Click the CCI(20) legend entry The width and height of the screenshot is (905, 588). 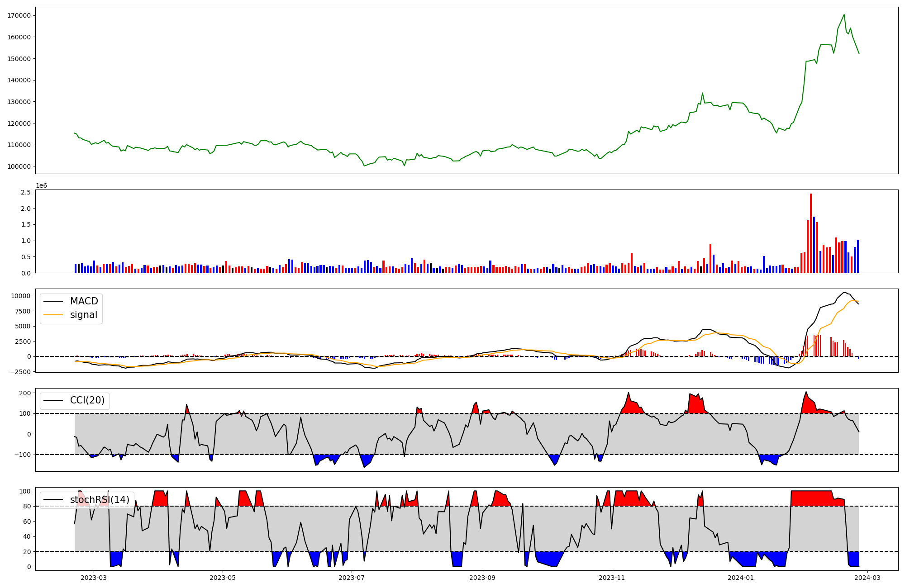(x=87, y=400)
